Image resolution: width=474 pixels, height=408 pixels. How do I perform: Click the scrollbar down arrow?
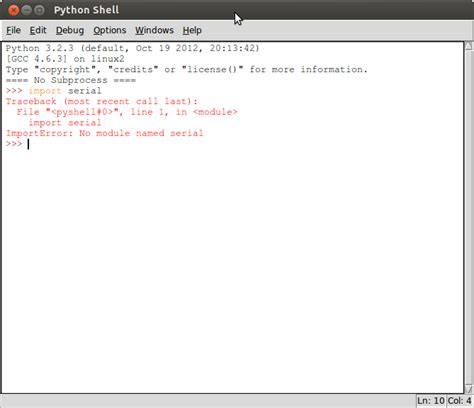pyautogui.click(x=469, y=389)
